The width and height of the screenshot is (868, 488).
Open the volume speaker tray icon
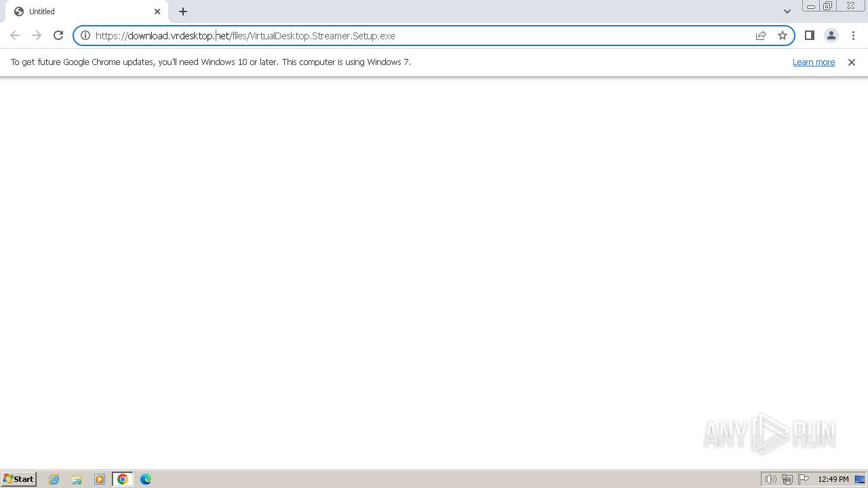click(x=771, y=479)
